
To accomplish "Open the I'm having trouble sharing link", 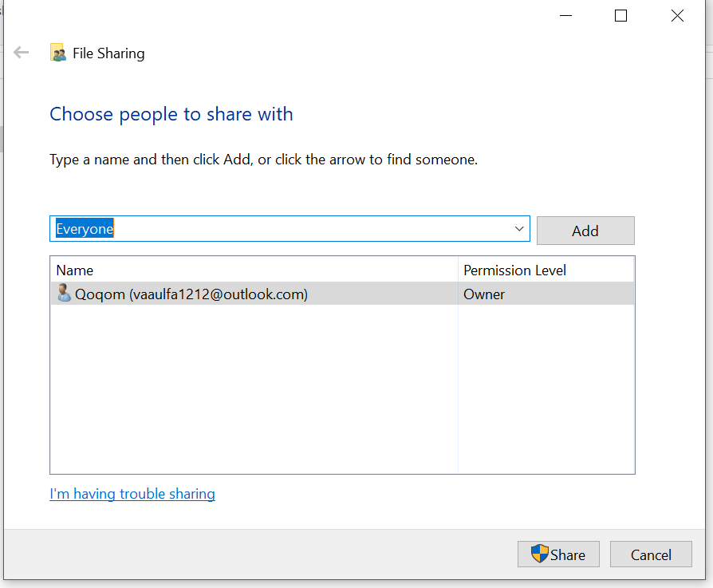I will click(132, 494).
